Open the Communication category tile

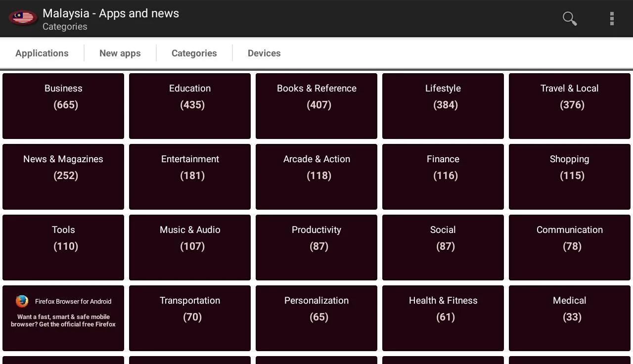click(570, 247)
